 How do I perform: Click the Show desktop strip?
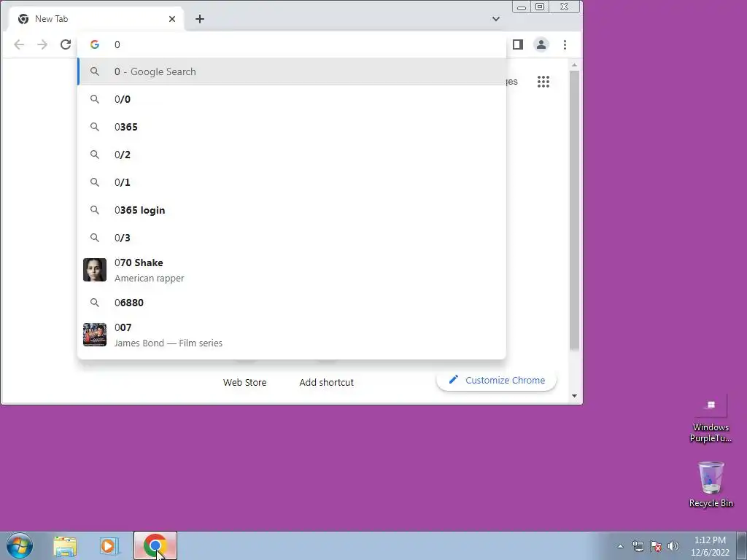coord(742,545)
